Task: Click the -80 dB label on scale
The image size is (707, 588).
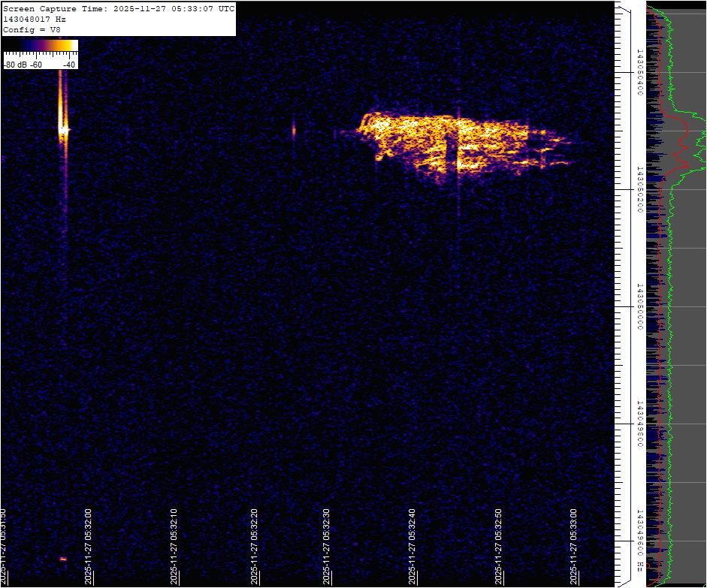Action: pyautogui.click(x=15, y=65)
